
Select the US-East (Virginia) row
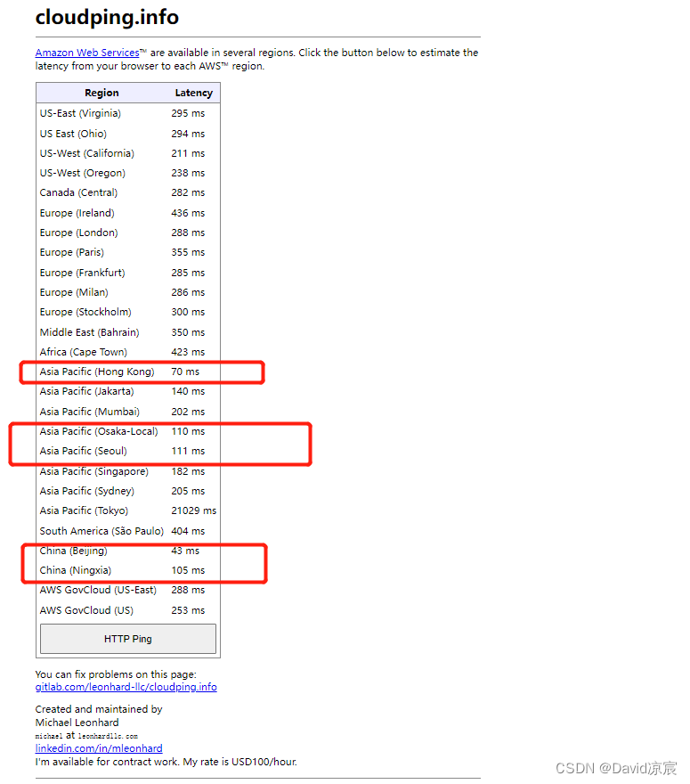pos(128,113)
